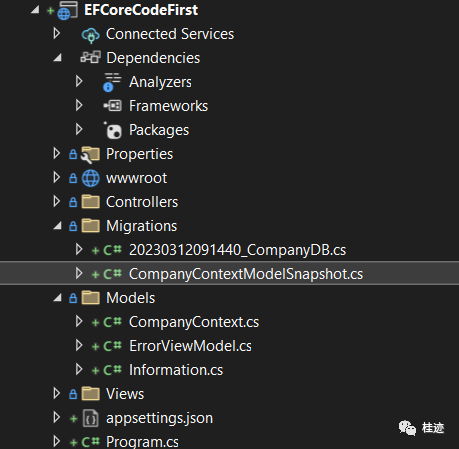459x449 pixels.
Task: Collapse the Migrations folder
Action: click(58, 226)
